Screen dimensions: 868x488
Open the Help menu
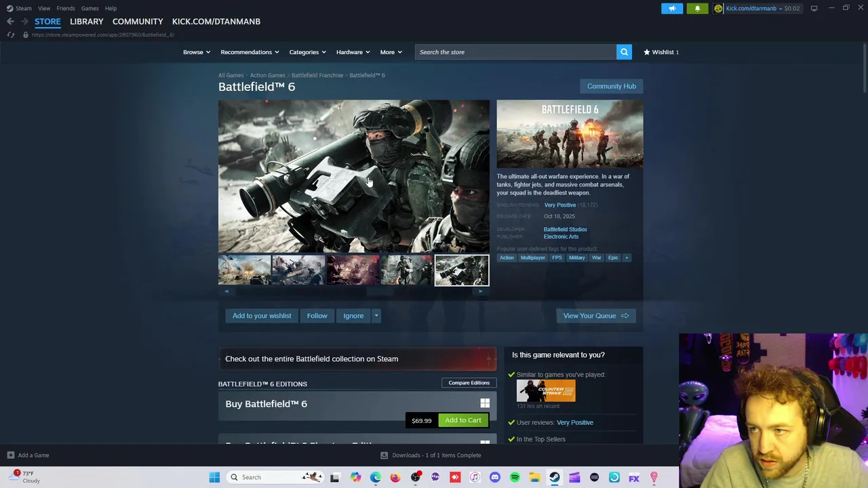pos(111,8)
